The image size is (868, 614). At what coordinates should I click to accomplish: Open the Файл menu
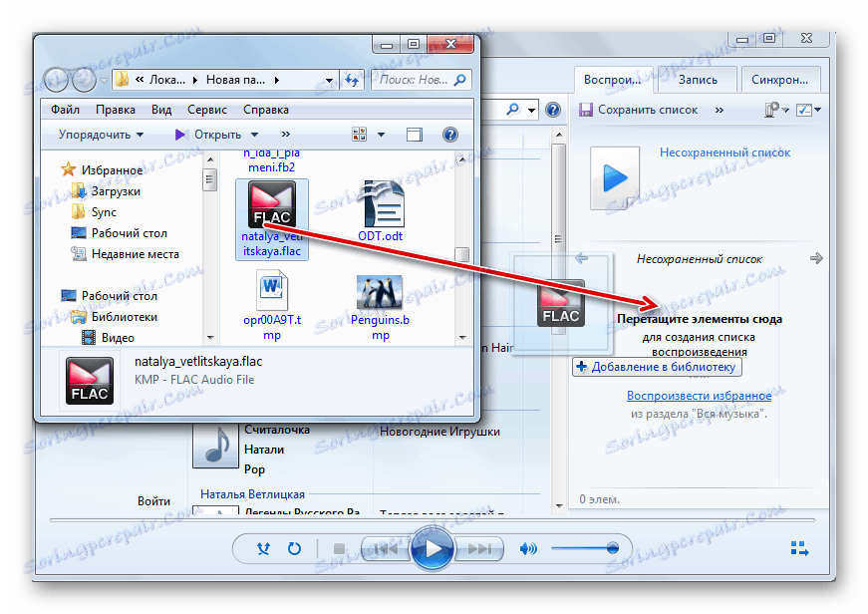tap(66, 110)
